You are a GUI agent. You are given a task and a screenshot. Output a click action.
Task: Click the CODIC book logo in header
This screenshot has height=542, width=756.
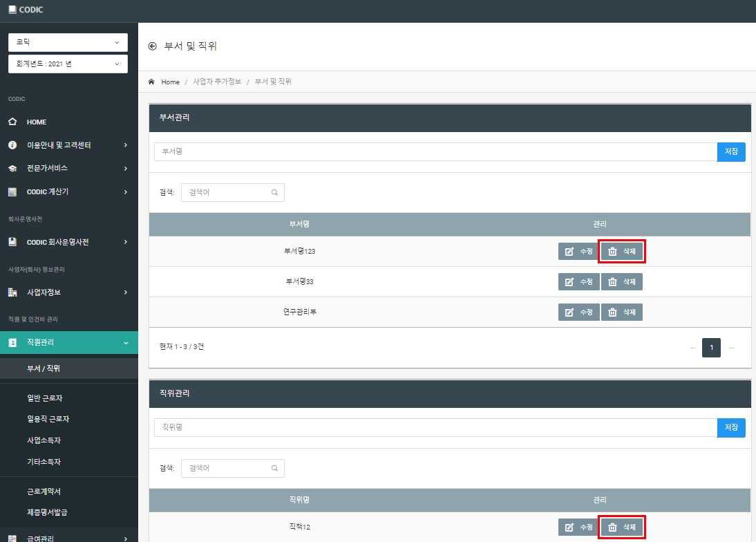[x=12, y=9]
